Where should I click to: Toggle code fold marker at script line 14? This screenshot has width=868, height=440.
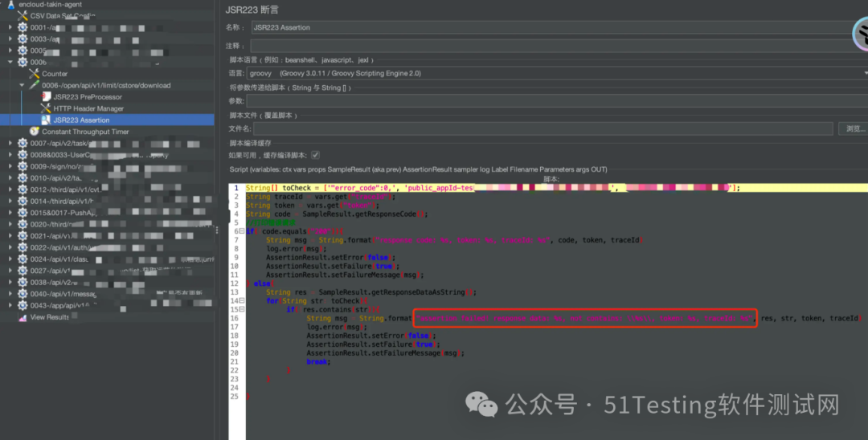coord(242,301)
